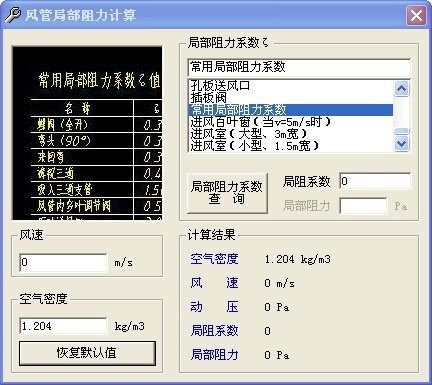
Task: Select 插板阀 in the list
Action: pyautogui.click(x=290, y=98)
